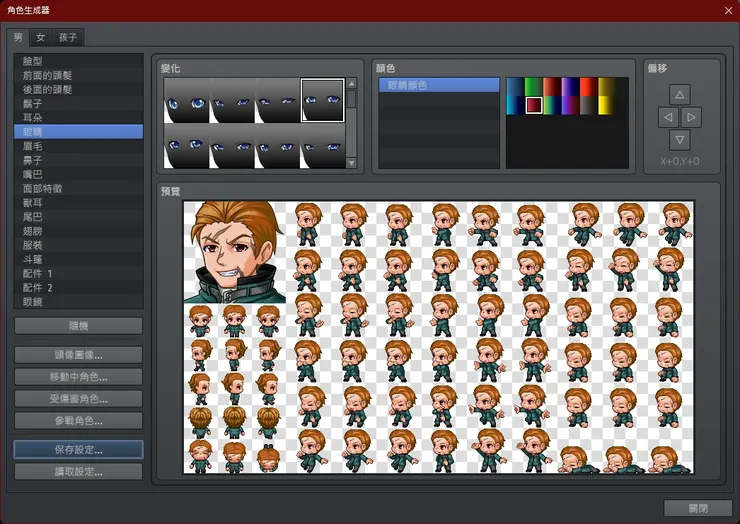Pick the bright yellow gradient color swatch
740x524 pixels.
coord(607,105)
